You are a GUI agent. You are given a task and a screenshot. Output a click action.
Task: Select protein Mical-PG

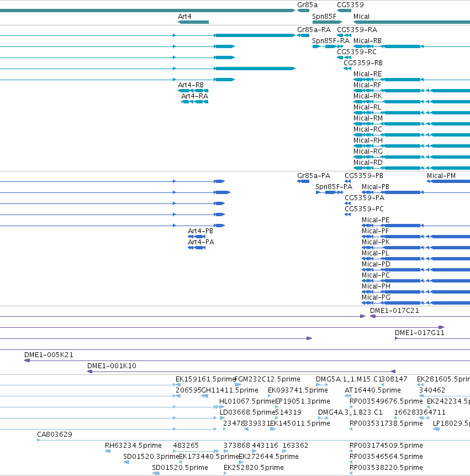[x=376, y=297]
